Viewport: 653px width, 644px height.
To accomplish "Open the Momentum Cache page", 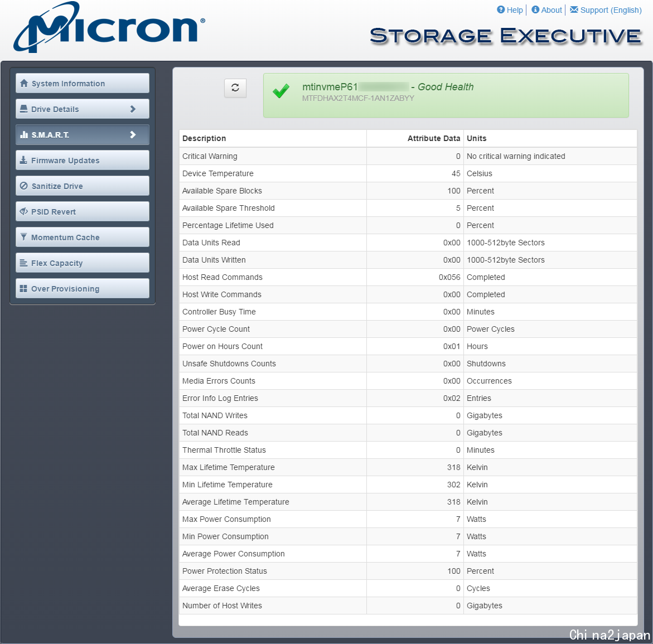I will click(x=83, y=238).
